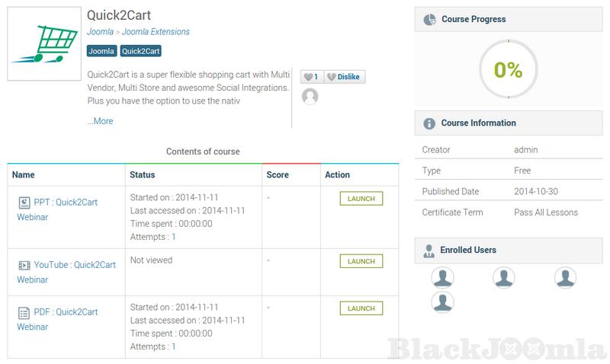
Task: Select the Quick2Cart tag badge
Action: [140, 52]
